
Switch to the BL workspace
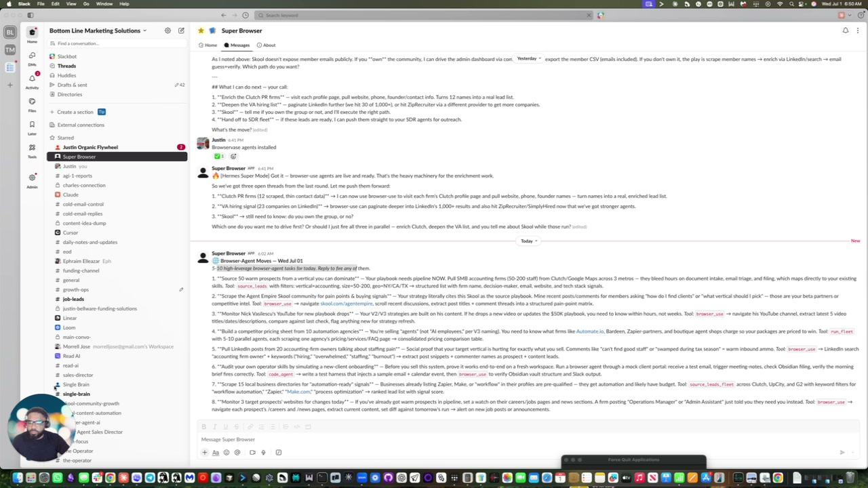[x=9, y=33]
